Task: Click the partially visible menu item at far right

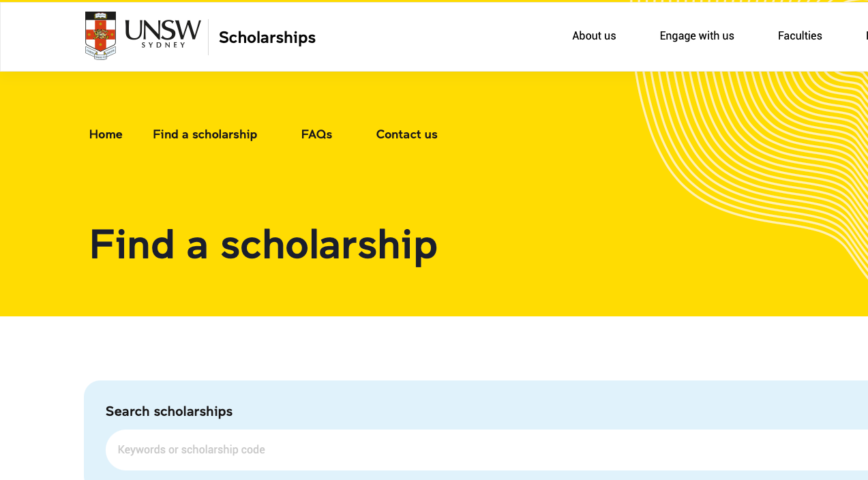Action: pos(865,35)
